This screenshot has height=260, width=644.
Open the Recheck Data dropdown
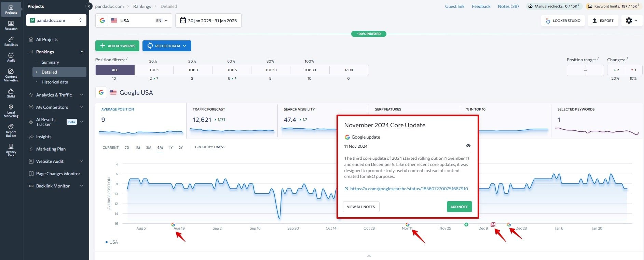167,46
